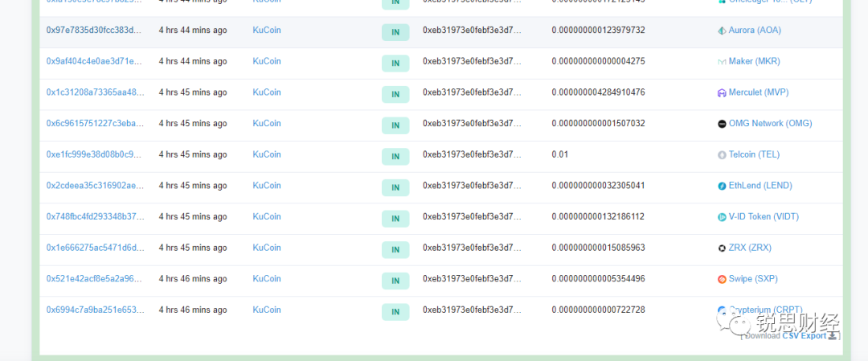Screen dimensions: 868x361
Task: Click KuCoin sender in the Aurora row
Action: [267, 30]
